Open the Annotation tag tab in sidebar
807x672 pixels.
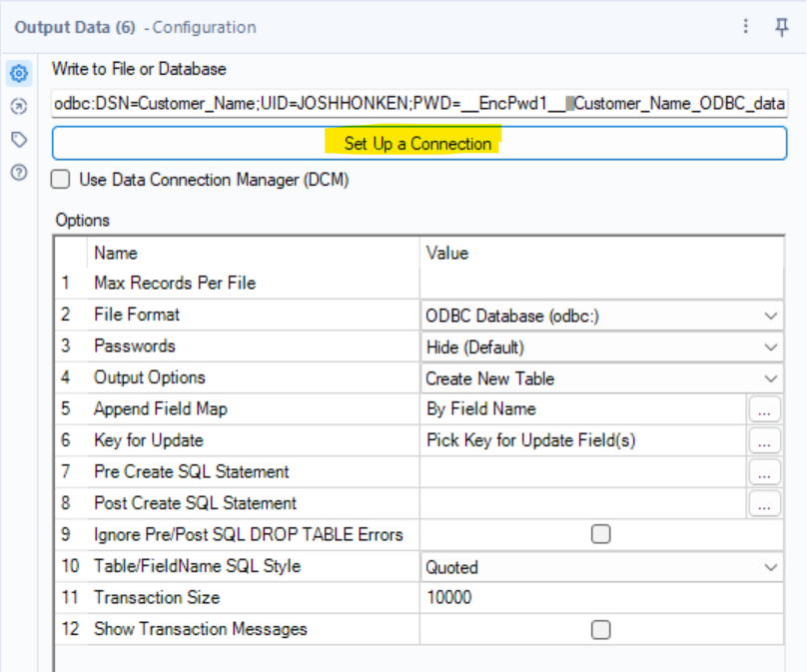click(x=19, y=140)
